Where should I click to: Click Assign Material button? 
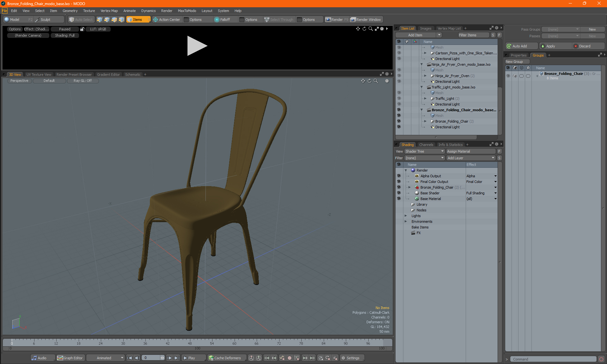click(471, 151)
